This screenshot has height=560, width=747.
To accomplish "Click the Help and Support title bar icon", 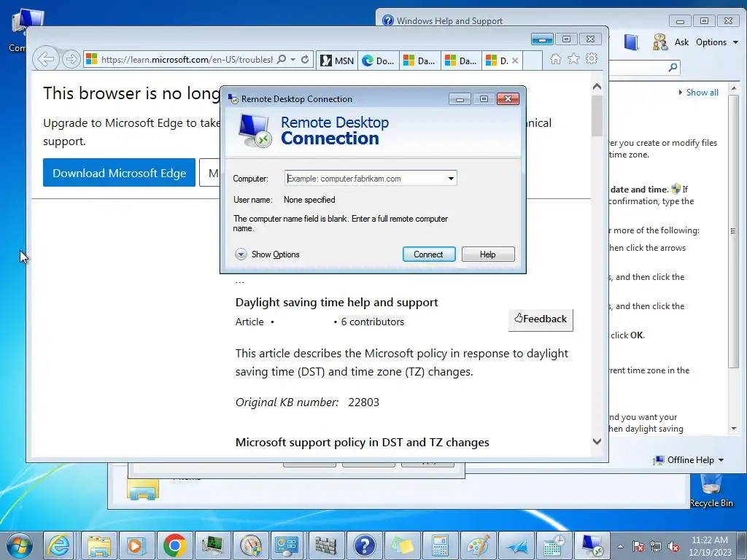I will pyautogui.click(x=388, y=20).
